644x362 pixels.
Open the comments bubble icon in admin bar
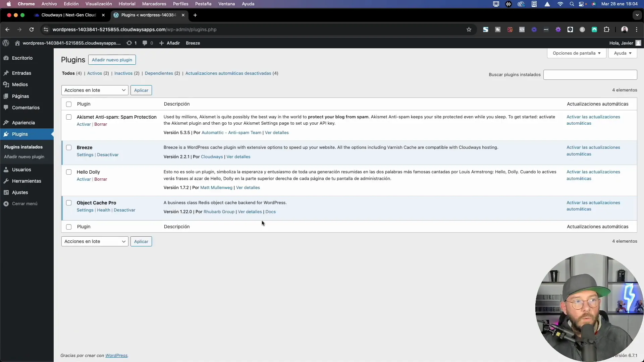point(145,43)
